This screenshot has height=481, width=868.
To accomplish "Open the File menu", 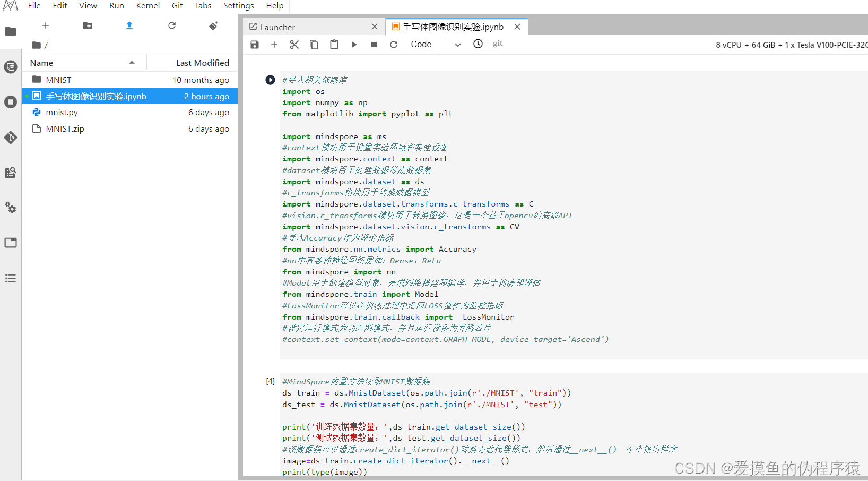I will [x=34, y=6].
